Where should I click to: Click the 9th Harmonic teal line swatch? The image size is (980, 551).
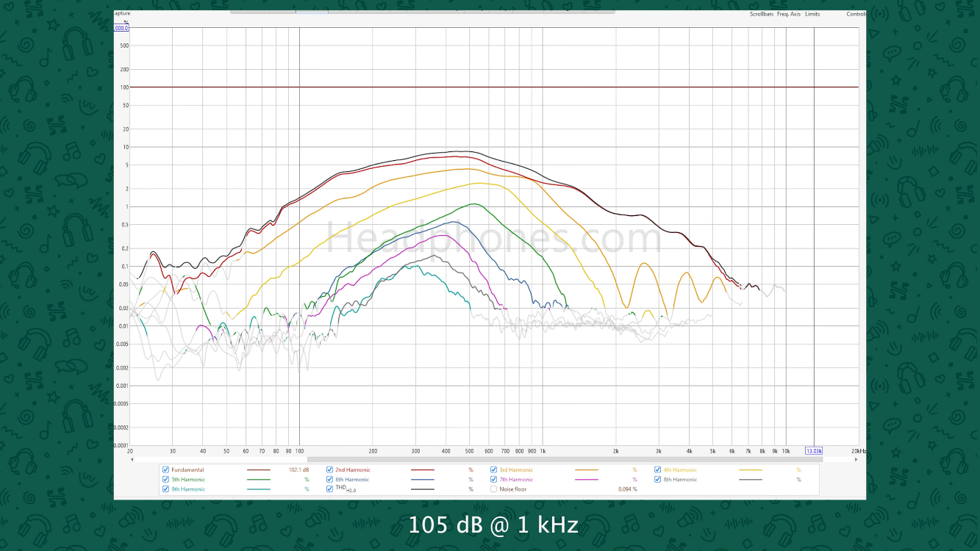point(259,489)
